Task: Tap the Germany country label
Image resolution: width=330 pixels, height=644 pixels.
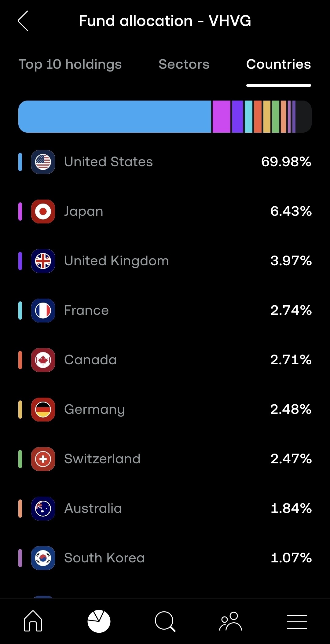Action: pos(94,410)
